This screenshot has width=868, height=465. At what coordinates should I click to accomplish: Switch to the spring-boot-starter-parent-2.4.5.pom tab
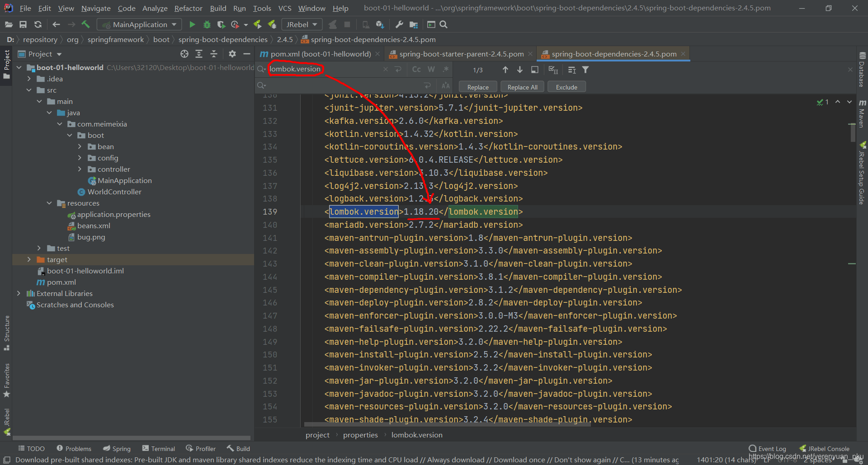(x=461, y=54)
